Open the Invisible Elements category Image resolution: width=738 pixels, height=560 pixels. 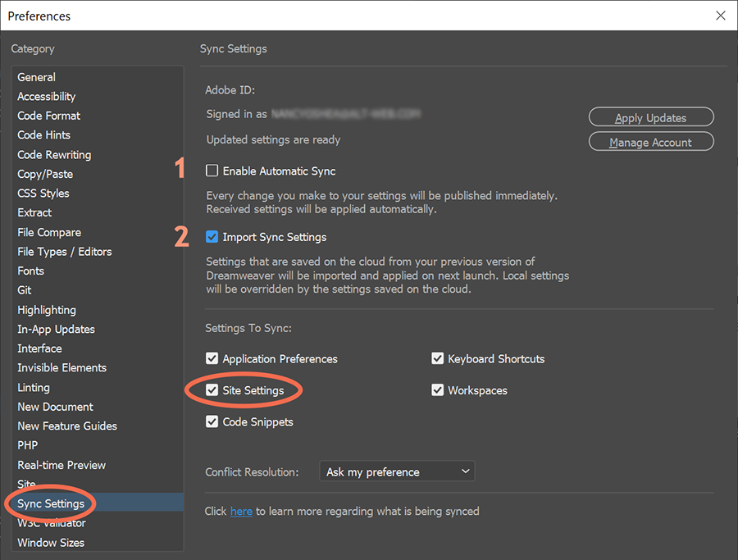pos(98,368)
